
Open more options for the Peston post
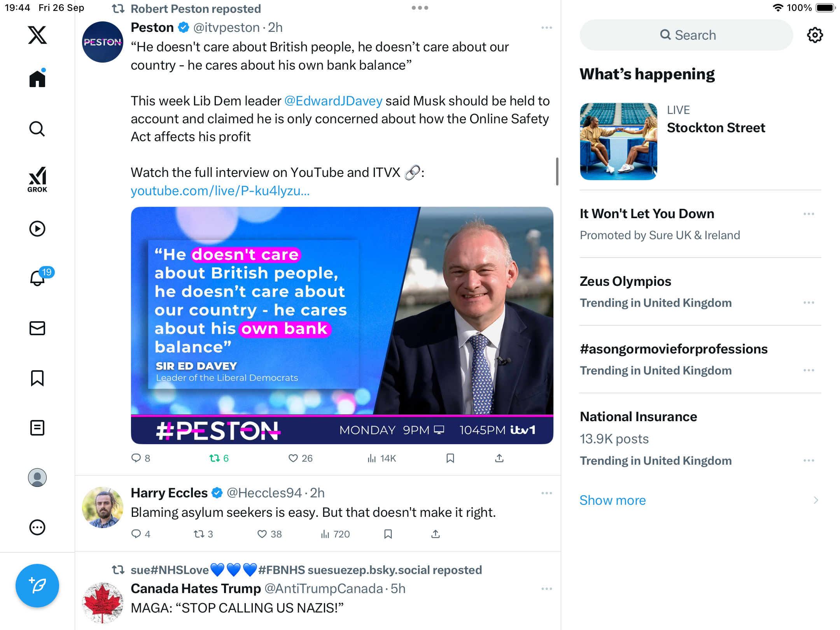tap(547, 28)
